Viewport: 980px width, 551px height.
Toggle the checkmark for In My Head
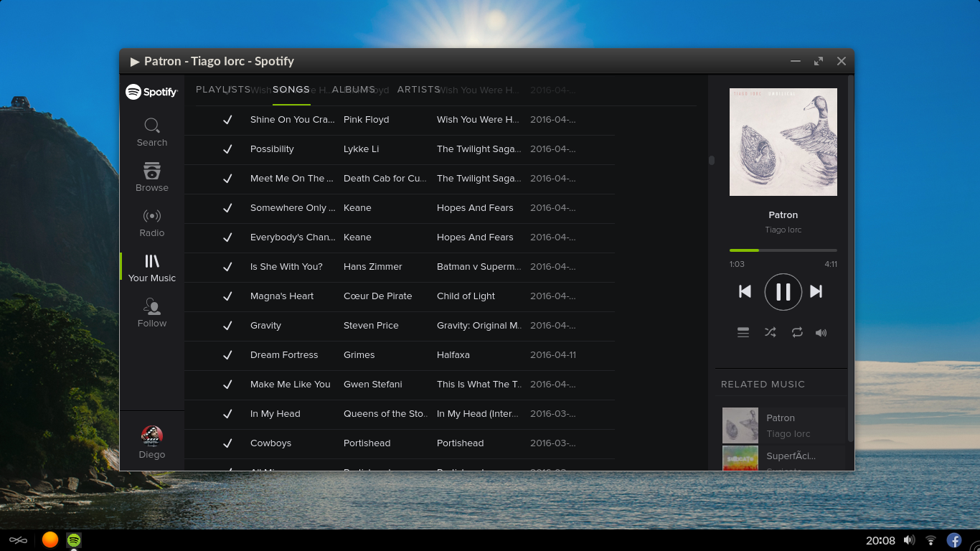pos(227,414)
